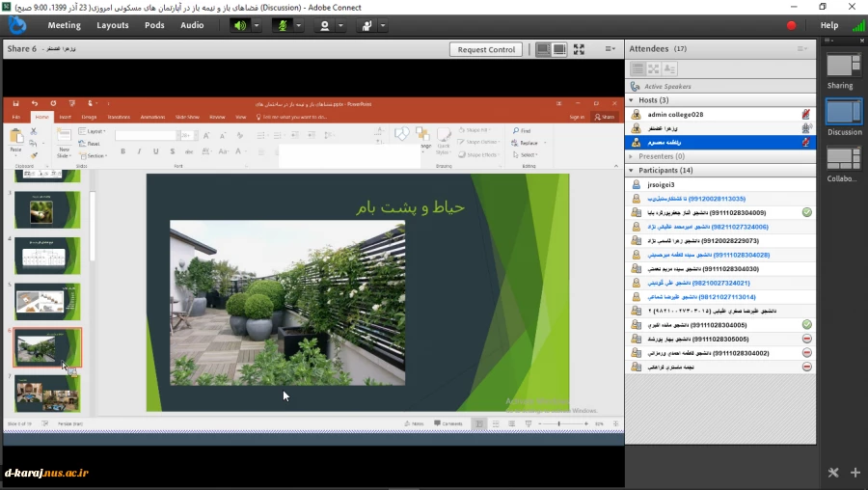Click the Sign in link in PowerPoint

[577, 117]
